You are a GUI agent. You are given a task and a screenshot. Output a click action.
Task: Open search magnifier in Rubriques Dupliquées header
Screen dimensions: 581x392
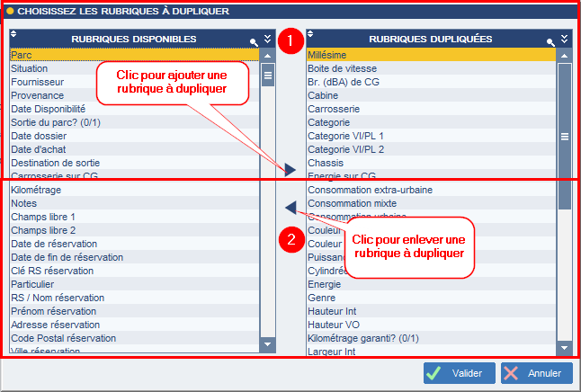coord(550,42)
